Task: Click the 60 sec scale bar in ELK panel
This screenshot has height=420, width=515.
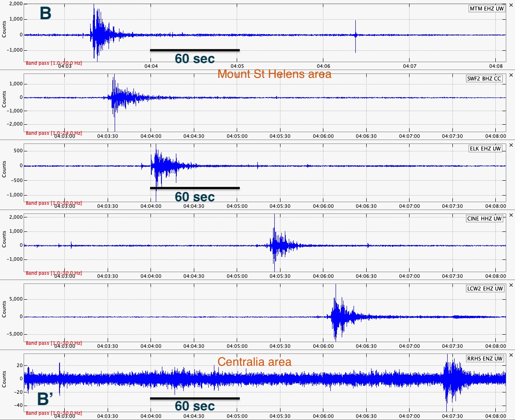Action: point(195,188)
